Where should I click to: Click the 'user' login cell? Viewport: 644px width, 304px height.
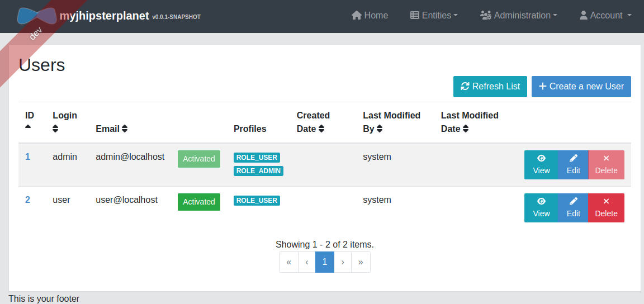pos(61,199)
